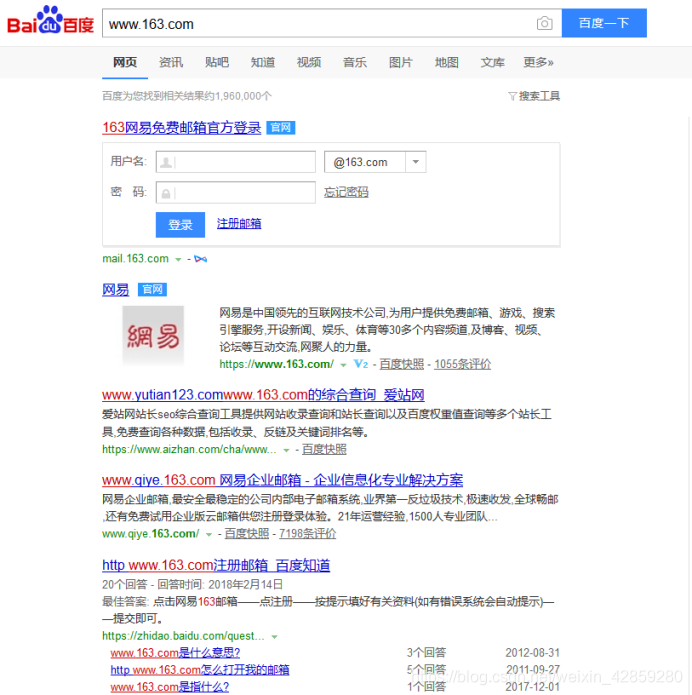This screenshot has height=695, width=692.
Task: Click the Baidu logo
Action: point(50,20)
